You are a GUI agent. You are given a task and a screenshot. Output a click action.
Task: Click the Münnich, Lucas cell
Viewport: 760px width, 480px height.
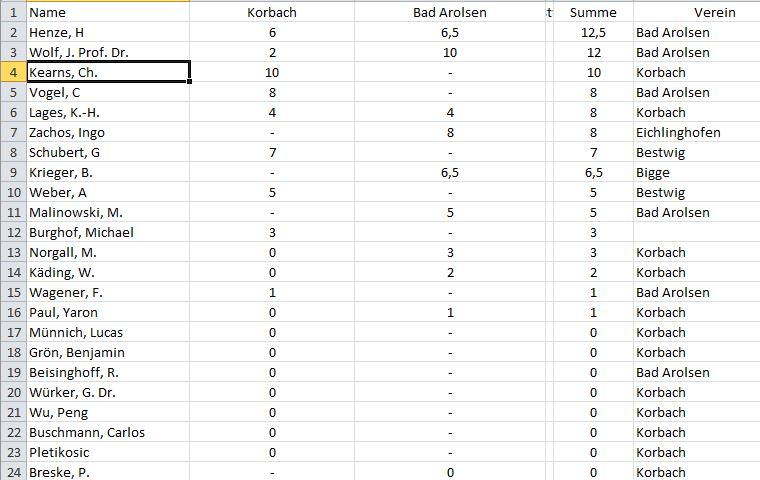(x=108, y=333)
